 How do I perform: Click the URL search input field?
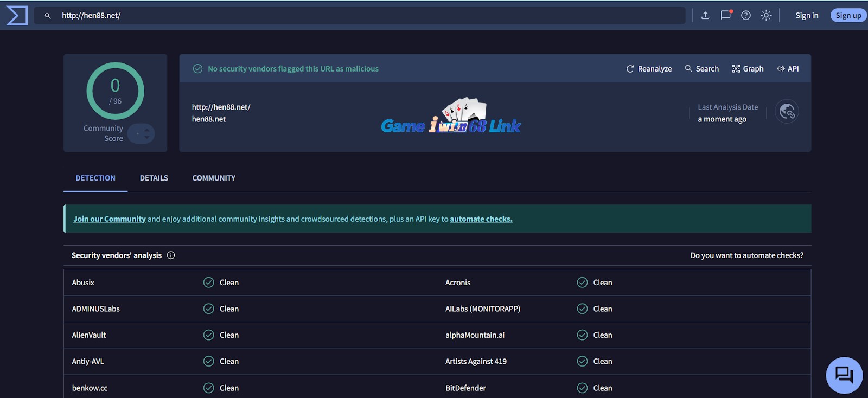tap(358, 15)
